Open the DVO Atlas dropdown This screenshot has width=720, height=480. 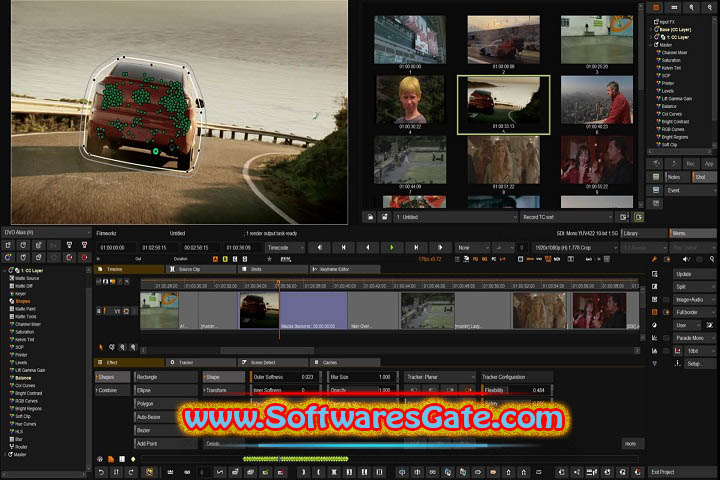[x=46, y=232]
